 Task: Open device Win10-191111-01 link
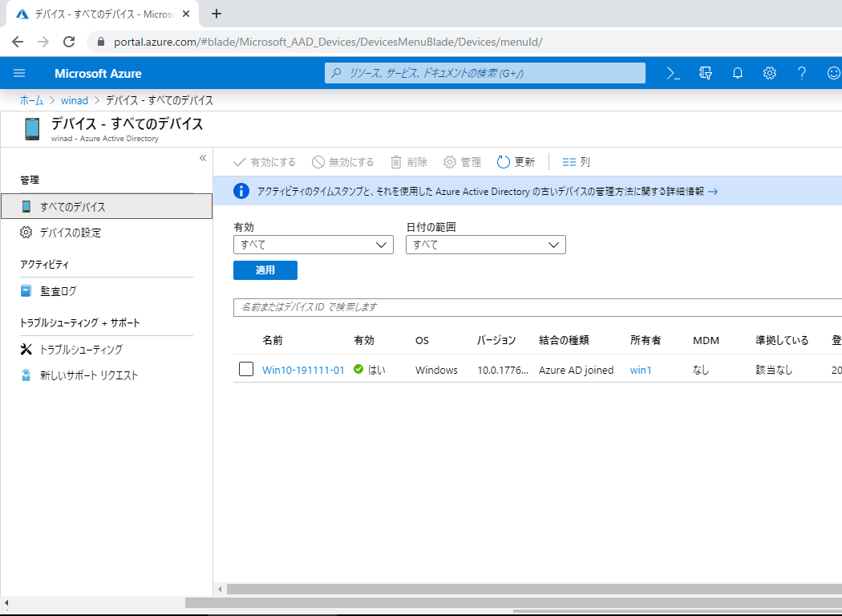[303, 370]
